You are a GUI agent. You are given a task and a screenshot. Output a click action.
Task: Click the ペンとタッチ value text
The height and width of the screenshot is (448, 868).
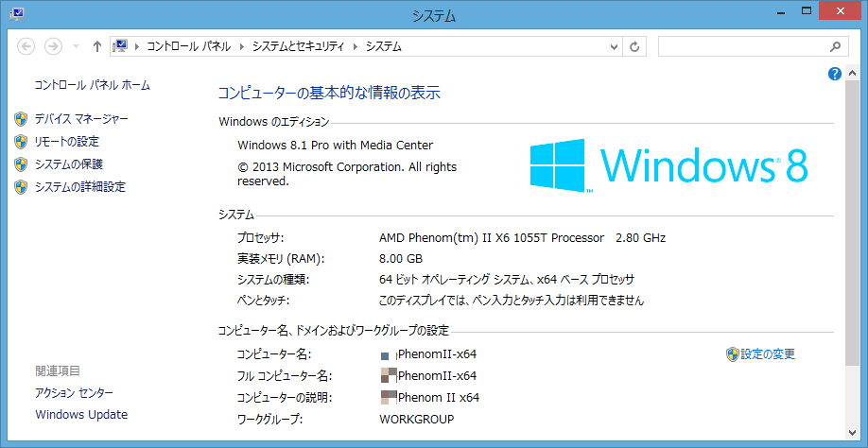tap(512, 301)
